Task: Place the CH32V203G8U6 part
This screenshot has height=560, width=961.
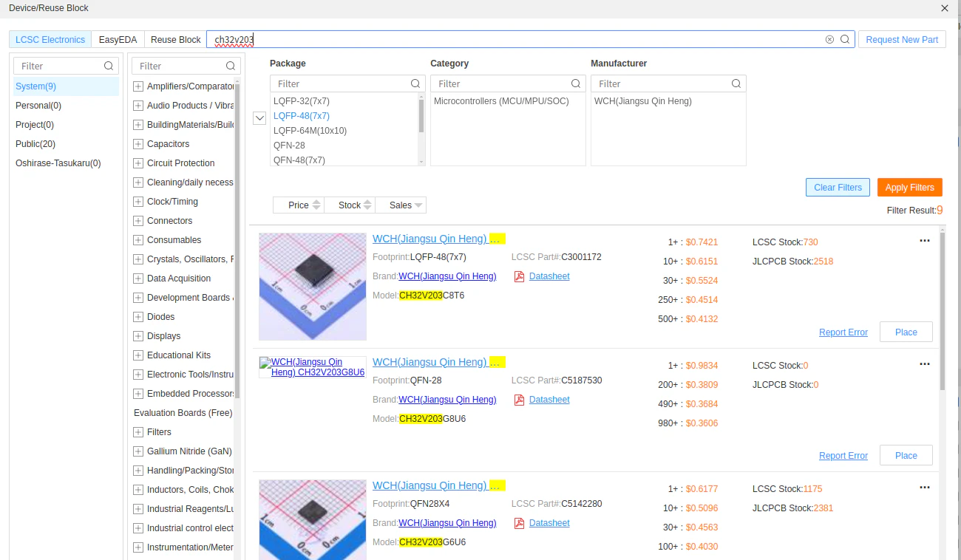Action: click(906, 456)
